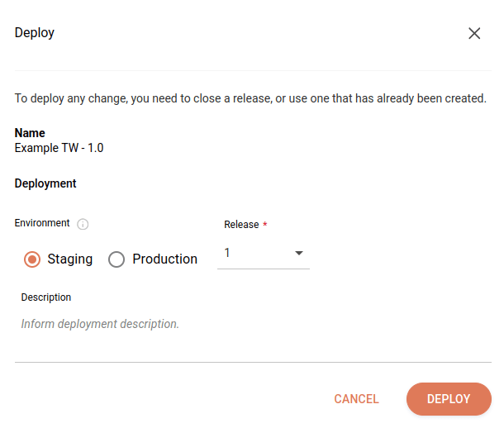
Task: Select the Staging radio button circle
Action: click(x=33, y=259)
